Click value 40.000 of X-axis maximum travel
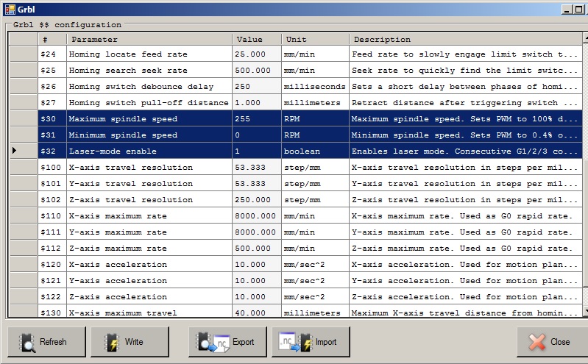Viewport: 588px width, 364px height. (257, 311)
